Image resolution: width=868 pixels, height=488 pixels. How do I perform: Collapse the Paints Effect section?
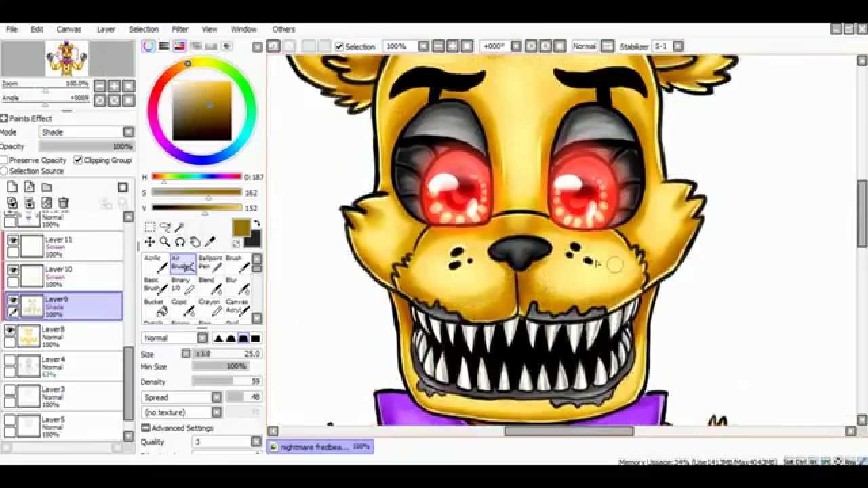4,119
